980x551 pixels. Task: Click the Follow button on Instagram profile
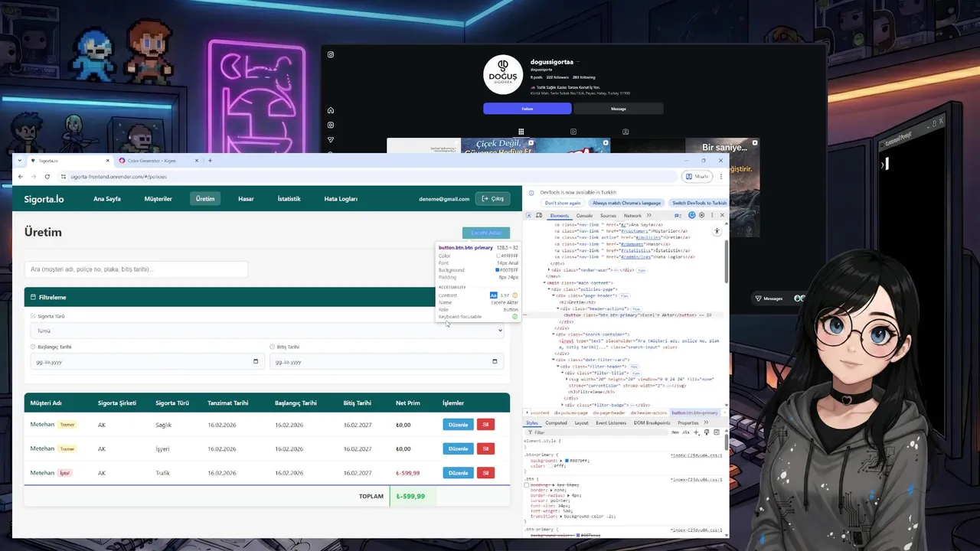pyautogui.click(x=528, y=109)
